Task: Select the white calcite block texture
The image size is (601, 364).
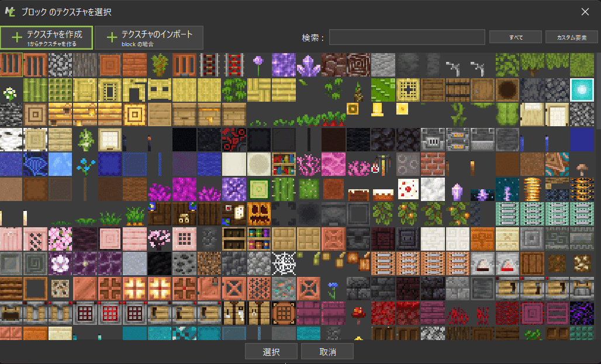Action: (x=433, y=189)
